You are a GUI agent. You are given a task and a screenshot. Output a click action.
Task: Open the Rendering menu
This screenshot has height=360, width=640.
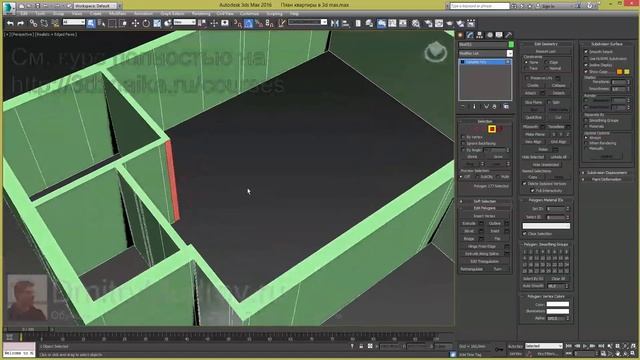tap(201, 14)
